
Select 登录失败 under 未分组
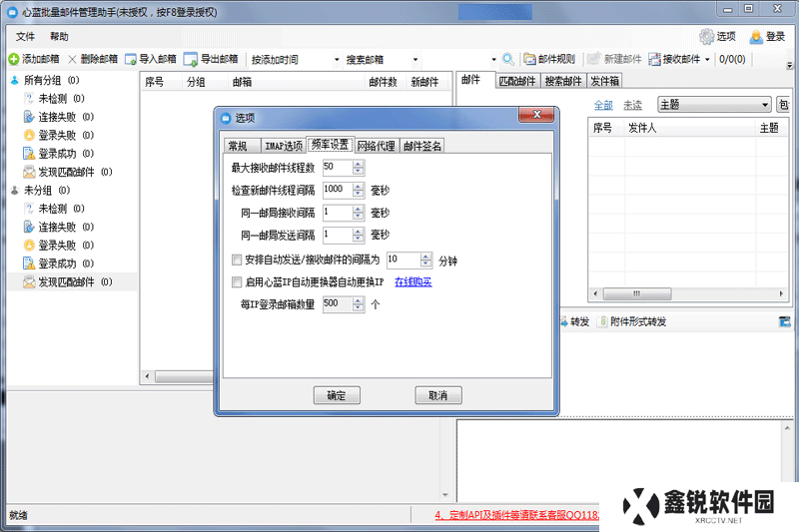click(x=58, y=245)
